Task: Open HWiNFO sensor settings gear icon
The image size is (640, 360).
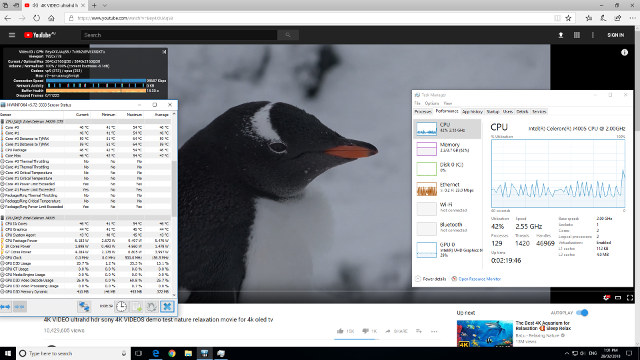Action: pyautogui.click(x=151, y=307)
